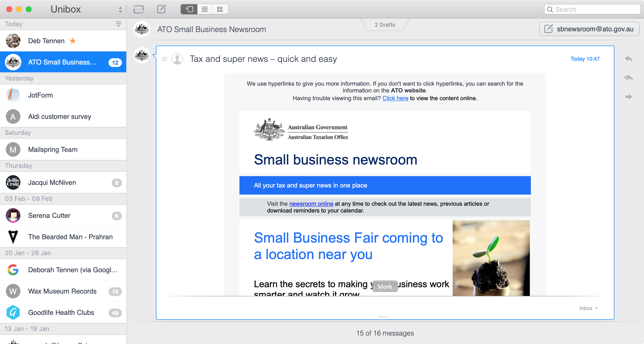Open the 2 Drafts tab
This screenshot has height=344, width=644.
click(x=385, y=25)
